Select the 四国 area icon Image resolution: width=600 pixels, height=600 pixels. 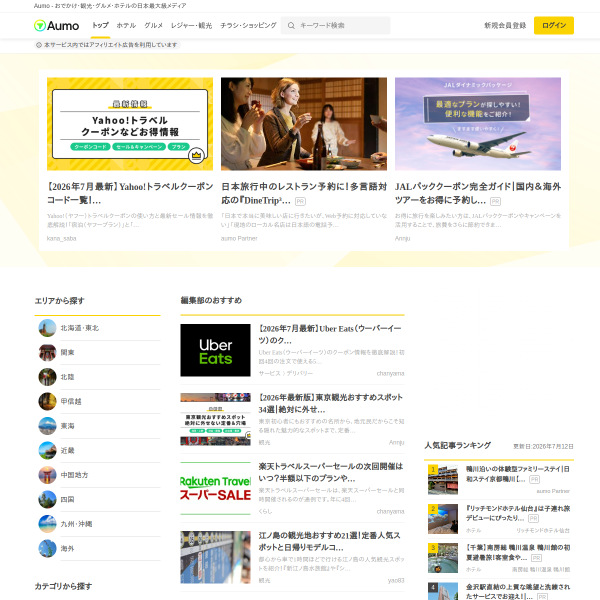coord(47,499)
